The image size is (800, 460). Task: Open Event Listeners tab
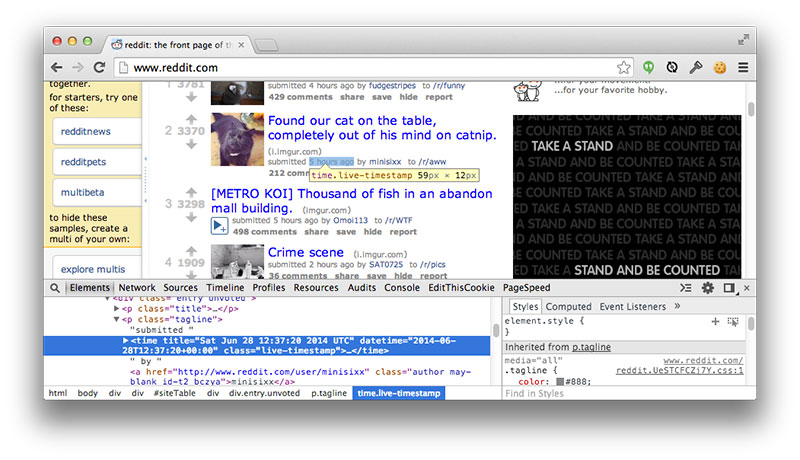point(633,306)
